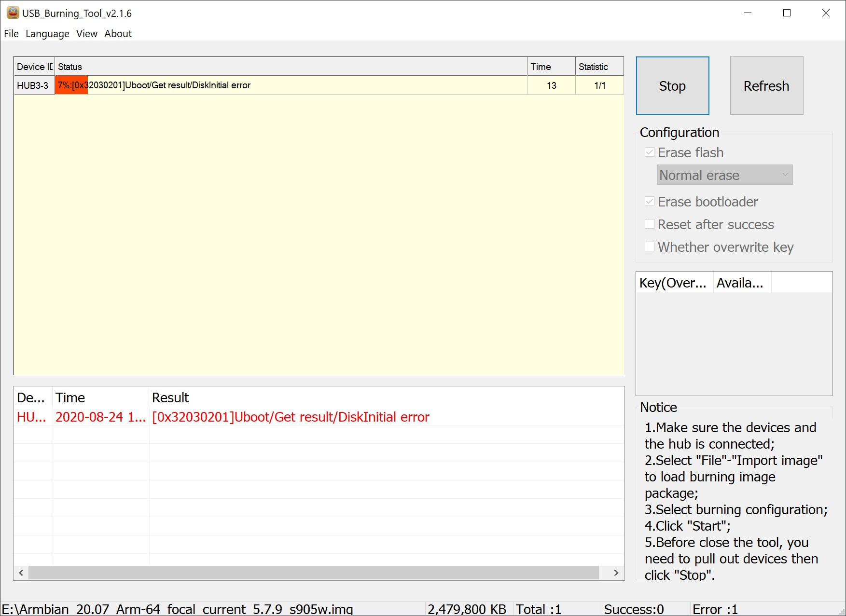Click the Key(Over...) column header

pos(674,283)
